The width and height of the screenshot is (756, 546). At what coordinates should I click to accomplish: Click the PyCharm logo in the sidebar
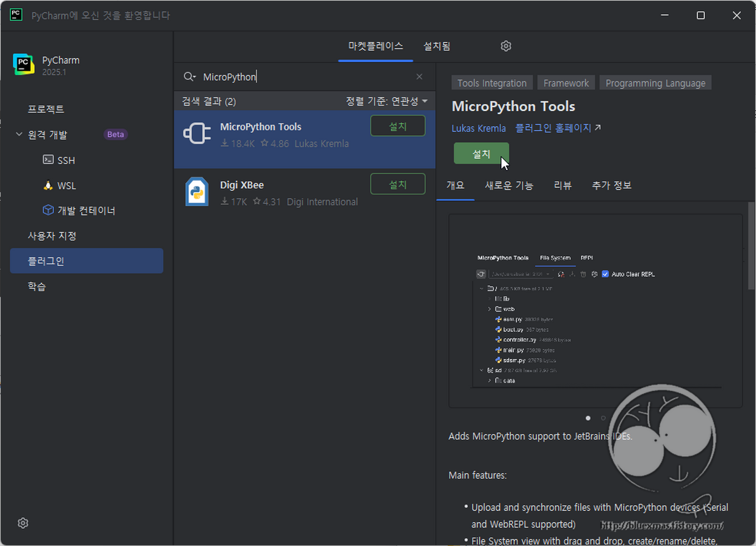[24, 64]
